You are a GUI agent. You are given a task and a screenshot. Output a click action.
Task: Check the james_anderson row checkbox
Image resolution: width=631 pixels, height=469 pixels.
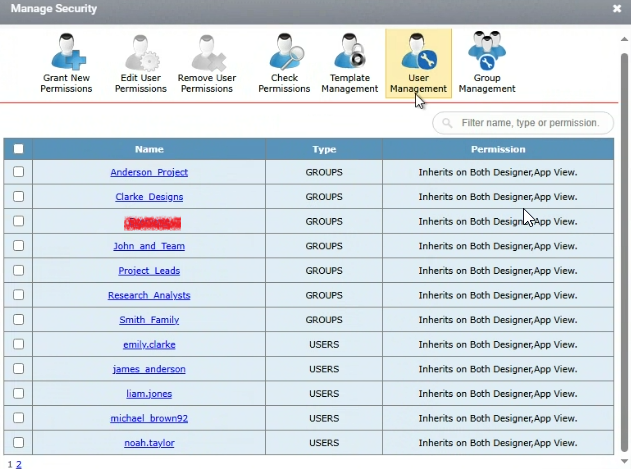pyautogui.click(x=18, y=369)
